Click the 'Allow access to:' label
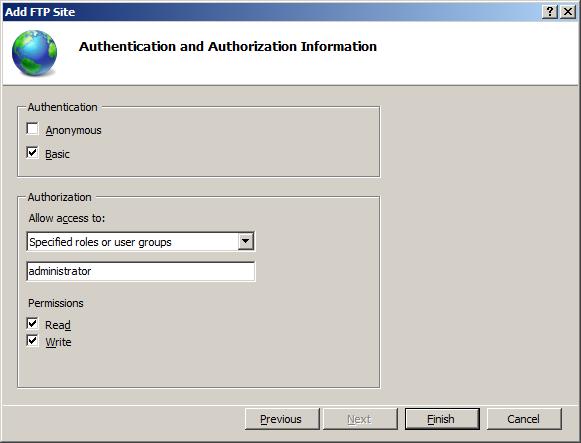The height and width of the screenshot is (443, 581). (67, 218)
